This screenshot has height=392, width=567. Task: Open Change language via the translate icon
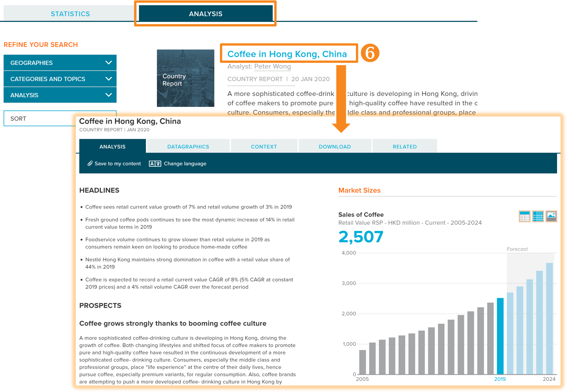(154, 163)
